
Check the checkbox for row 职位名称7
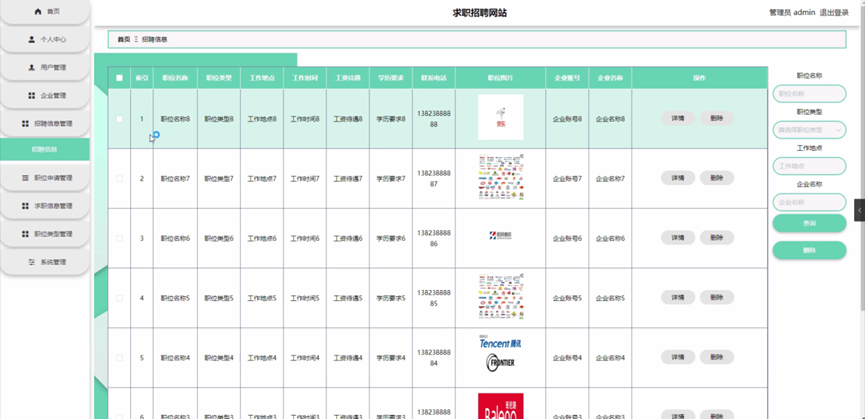click(119, 178)
